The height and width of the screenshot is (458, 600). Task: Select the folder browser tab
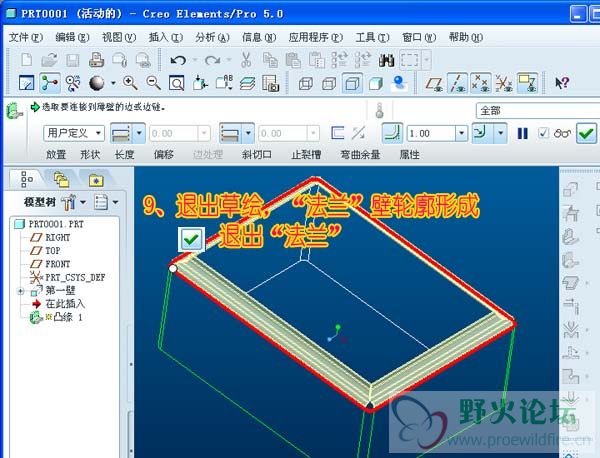[62, 179]
